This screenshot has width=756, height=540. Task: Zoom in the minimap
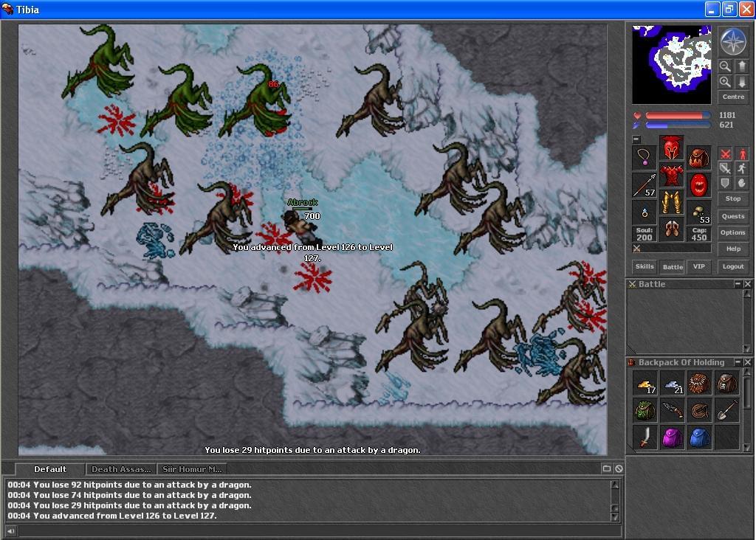(725, 82)
